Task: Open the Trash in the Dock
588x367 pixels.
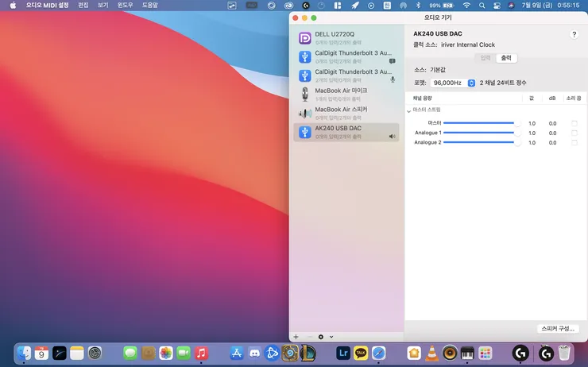Action: 564,353
